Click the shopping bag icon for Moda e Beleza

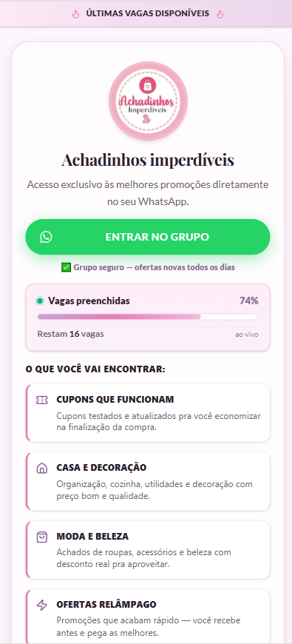pyautogui.click(x=42, y=537)
